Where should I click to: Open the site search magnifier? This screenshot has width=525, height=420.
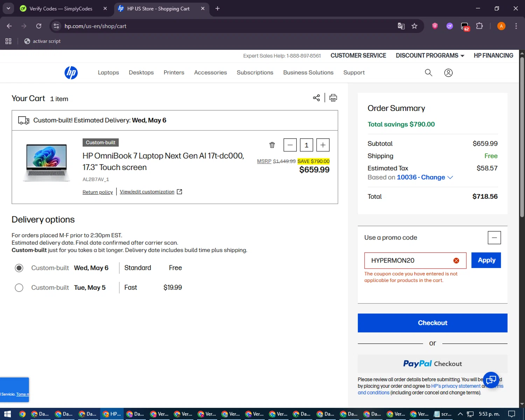click(x=428, y=72)
